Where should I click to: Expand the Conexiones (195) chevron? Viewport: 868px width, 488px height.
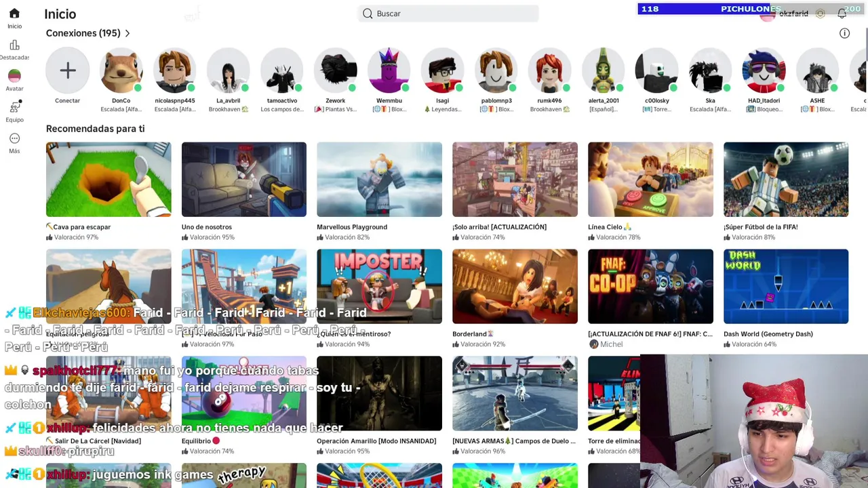point(127,33)
